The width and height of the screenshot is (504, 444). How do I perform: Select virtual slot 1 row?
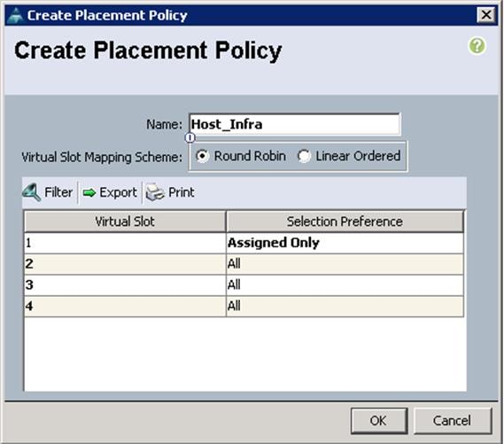[x=244, y=243]
